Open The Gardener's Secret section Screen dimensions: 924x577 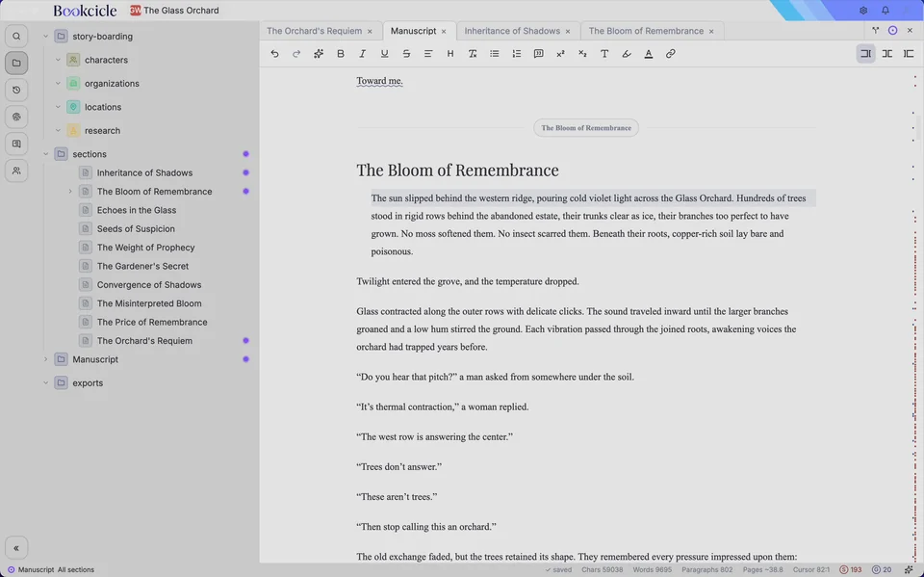click(143, 266)
